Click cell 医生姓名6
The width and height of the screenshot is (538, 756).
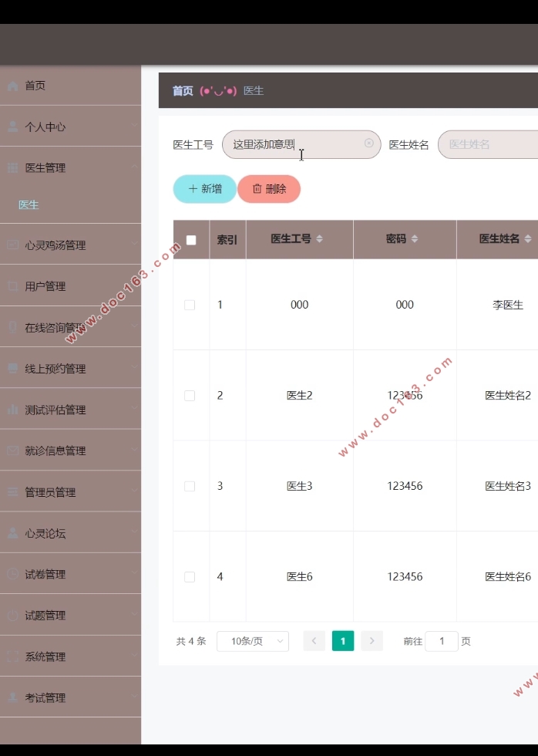(x=508, y=577)
